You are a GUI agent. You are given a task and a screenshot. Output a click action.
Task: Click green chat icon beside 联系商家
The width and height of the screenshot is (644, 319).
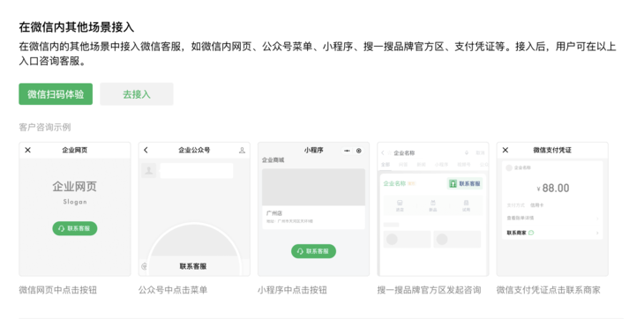[531, 233]
